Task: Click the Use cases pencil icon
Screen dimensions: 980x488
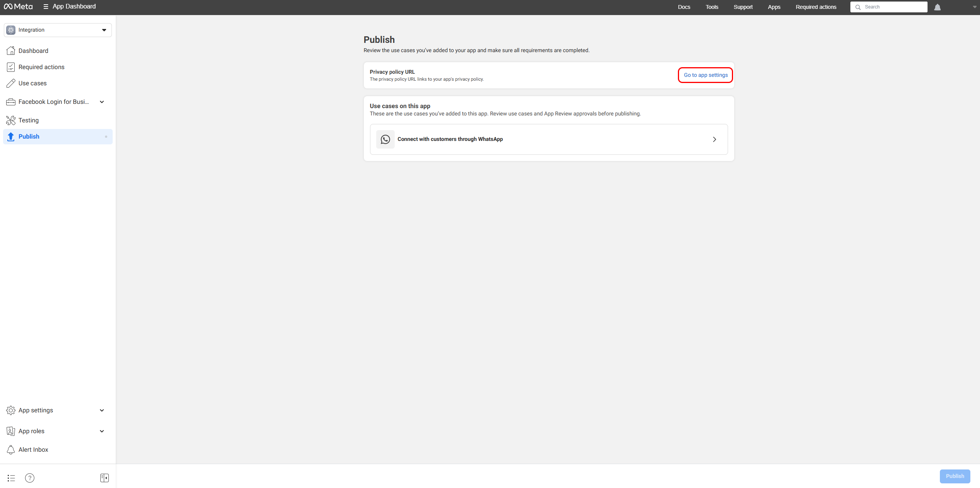Action: (11, 83)
